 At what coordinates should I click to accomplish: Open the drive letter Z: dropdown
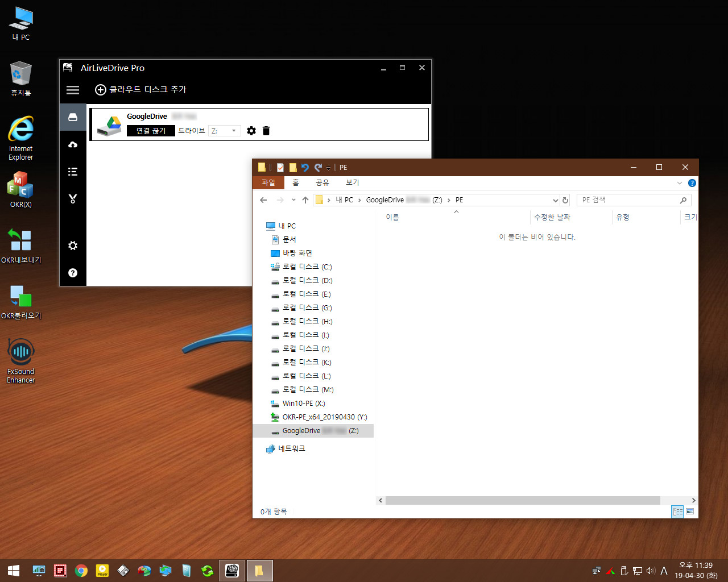[x=225, y=131]
